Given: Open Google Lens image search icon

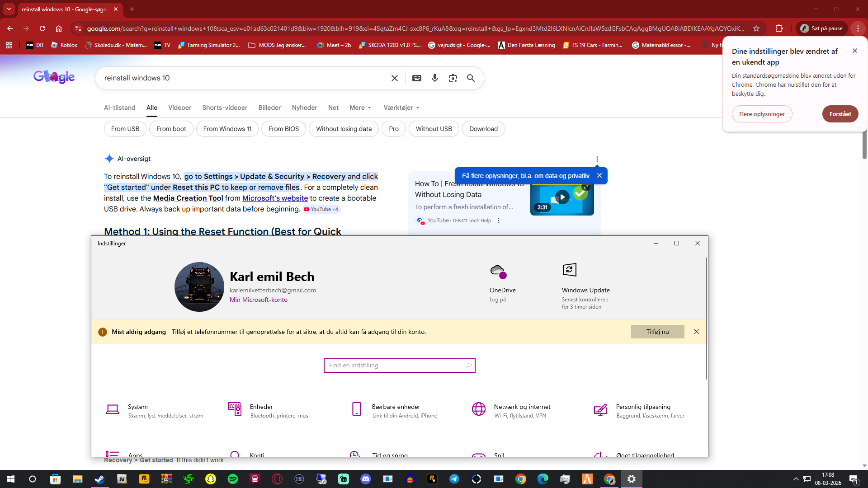Looking at the screenshot, I should (453, 78).
